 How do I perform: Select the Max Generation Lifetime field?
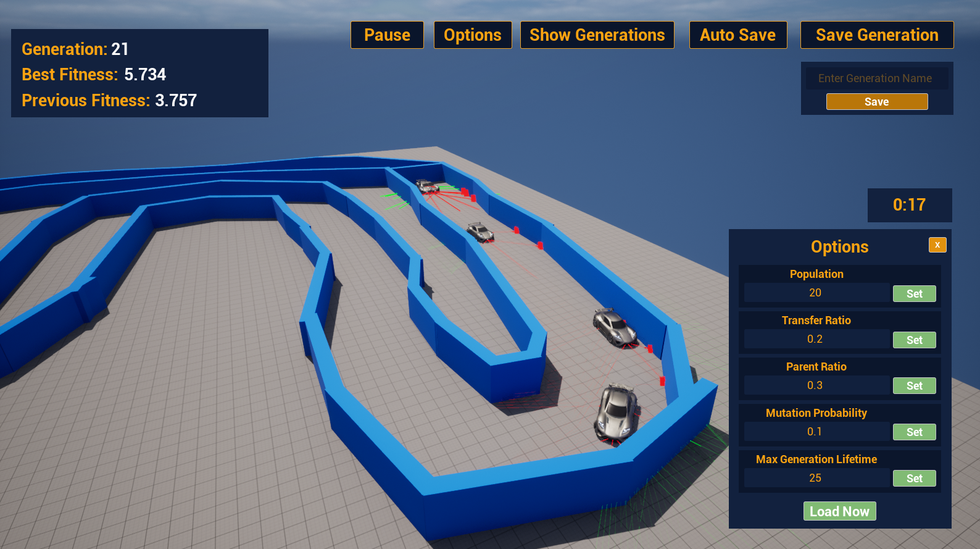[816, 478]
